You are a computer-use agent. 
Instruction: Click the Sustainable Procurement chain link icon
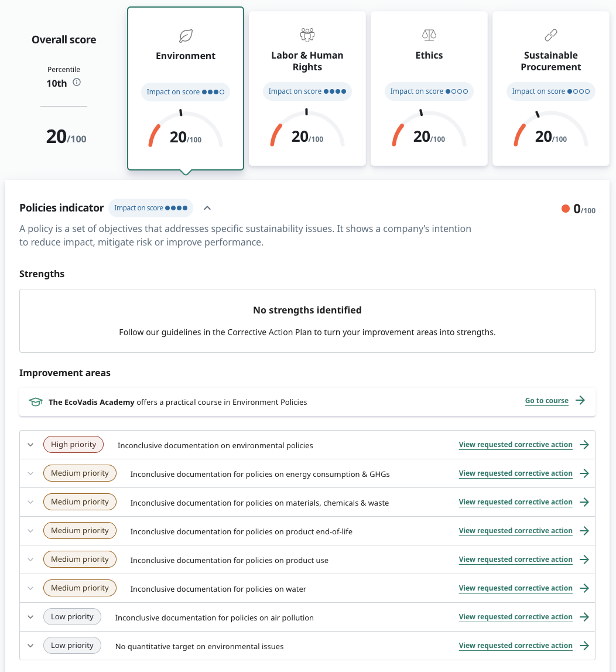551,35
